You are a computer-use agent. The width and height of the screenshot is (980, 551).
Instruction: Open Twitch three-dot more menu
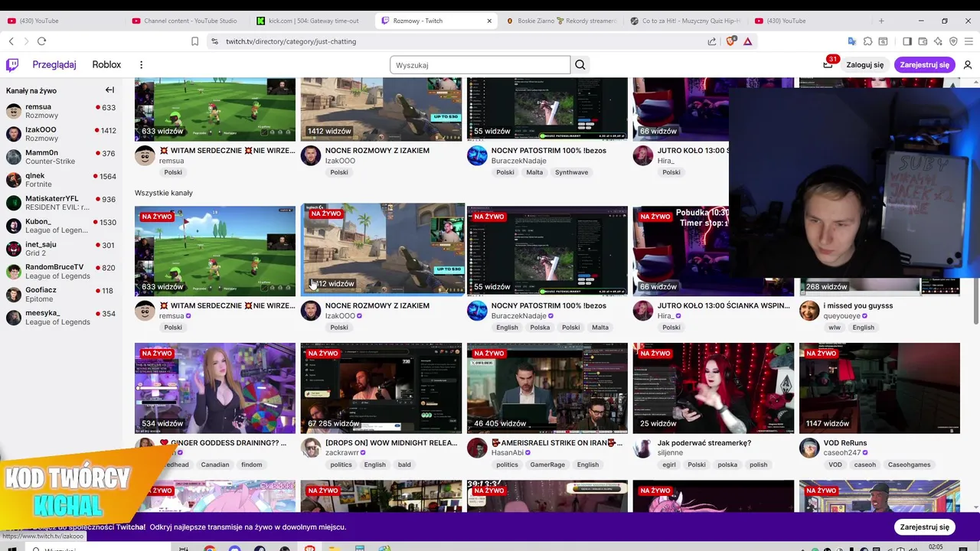click(141, 65)
